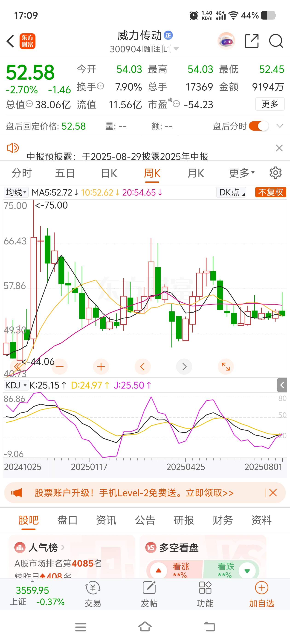The image size is (290, 644).
Task: Tap Android recent apps menu button
Action: click(81, 627)
